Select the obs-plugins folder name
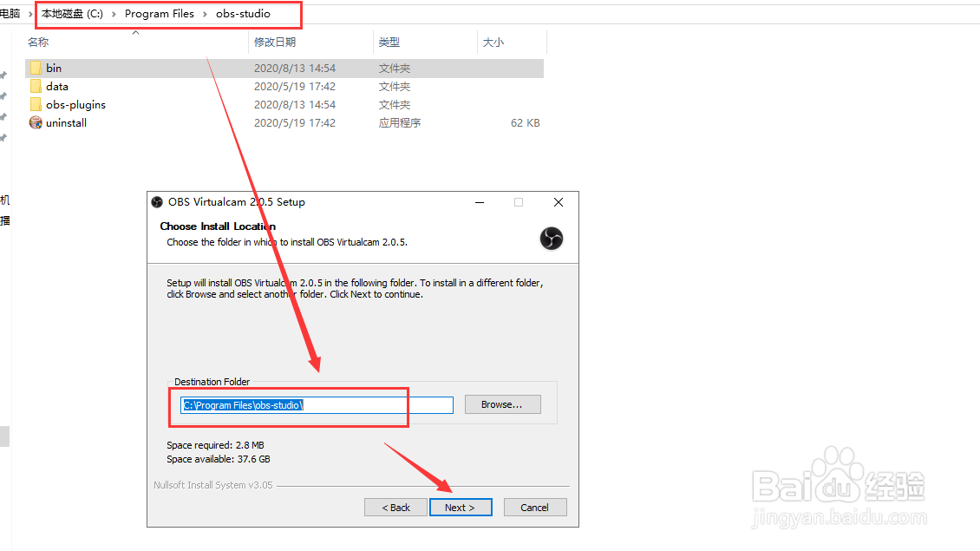The image size is (980, 551). (75, 104)
